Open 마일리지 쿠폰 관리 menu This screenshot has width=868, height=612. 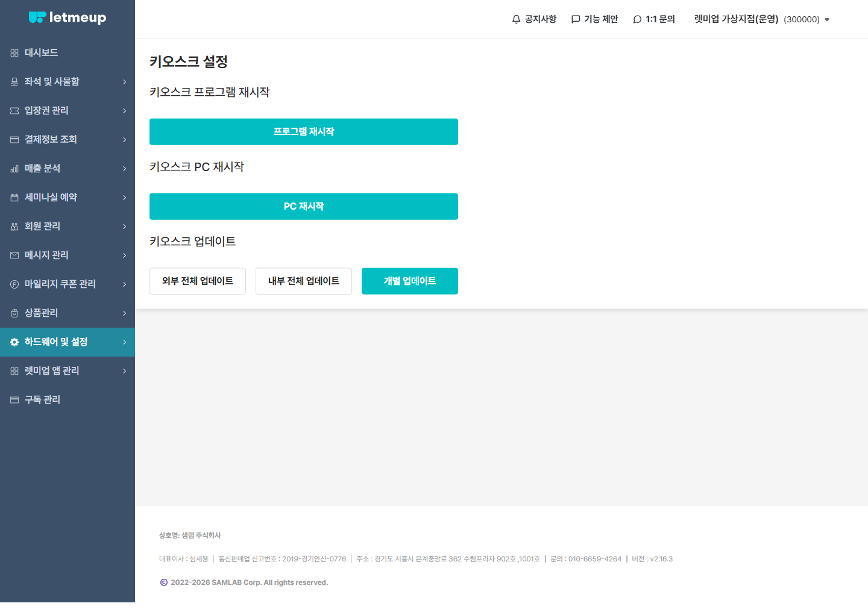[x=68, y=284]
